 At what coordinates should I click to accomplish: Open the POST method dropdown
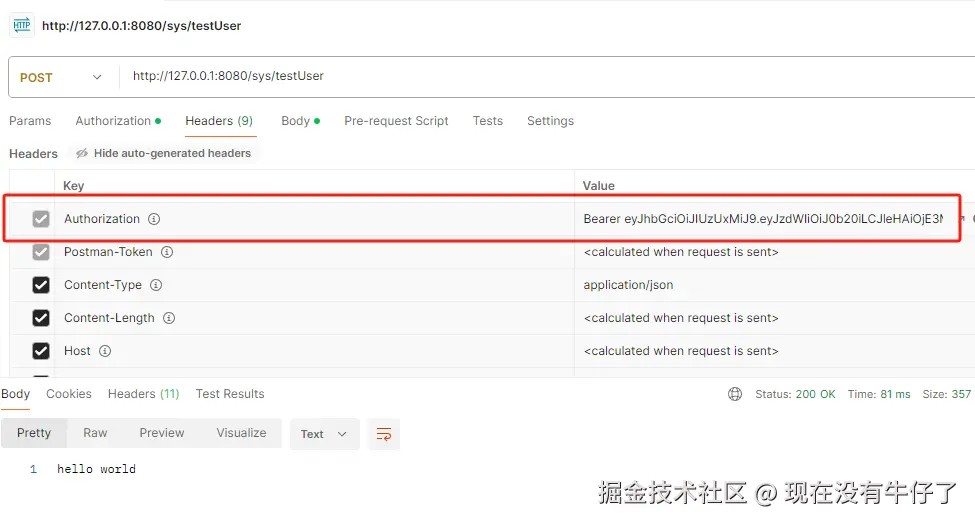(61, 77)
